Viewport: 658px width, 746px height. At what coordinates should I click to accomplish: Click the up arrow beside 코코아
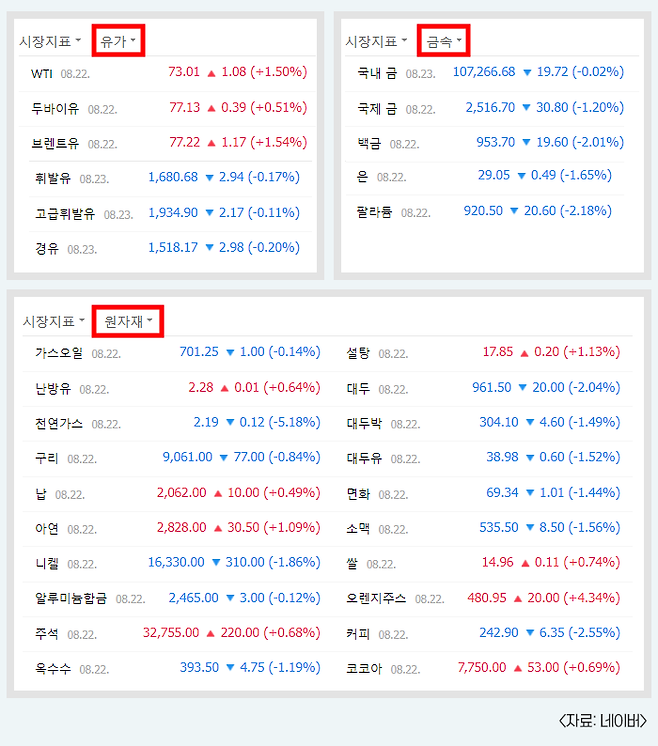coord(518,668)
